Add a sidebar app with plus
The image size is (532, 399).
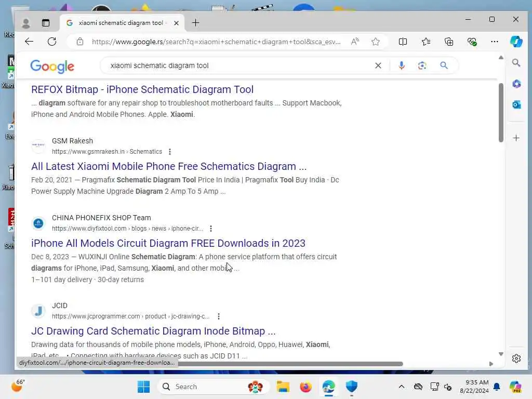(516, 138)
